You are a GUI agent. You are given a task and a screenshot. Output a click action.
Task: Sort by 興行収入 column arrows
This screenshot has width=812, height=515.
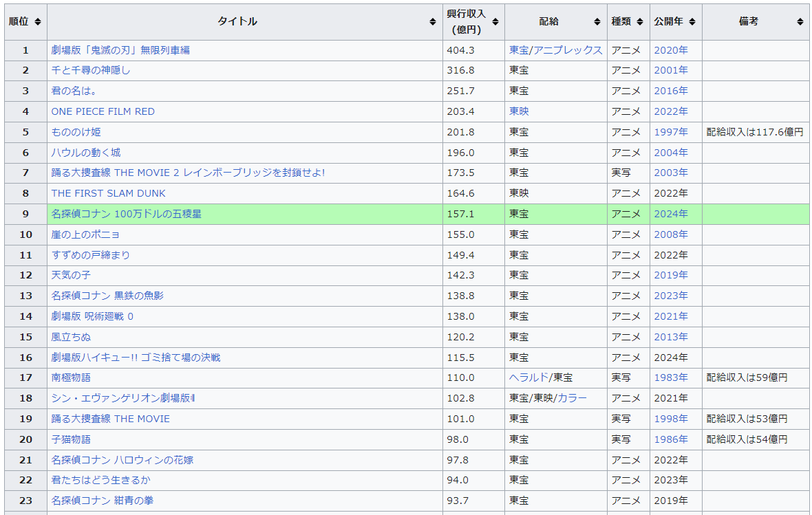(495, 22)
